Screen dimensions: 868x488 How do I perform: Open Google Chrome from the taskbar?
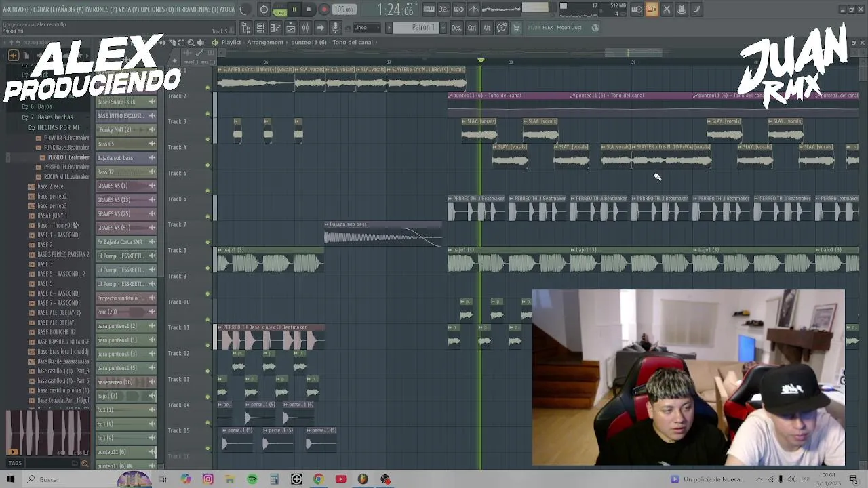coord(318,479)
